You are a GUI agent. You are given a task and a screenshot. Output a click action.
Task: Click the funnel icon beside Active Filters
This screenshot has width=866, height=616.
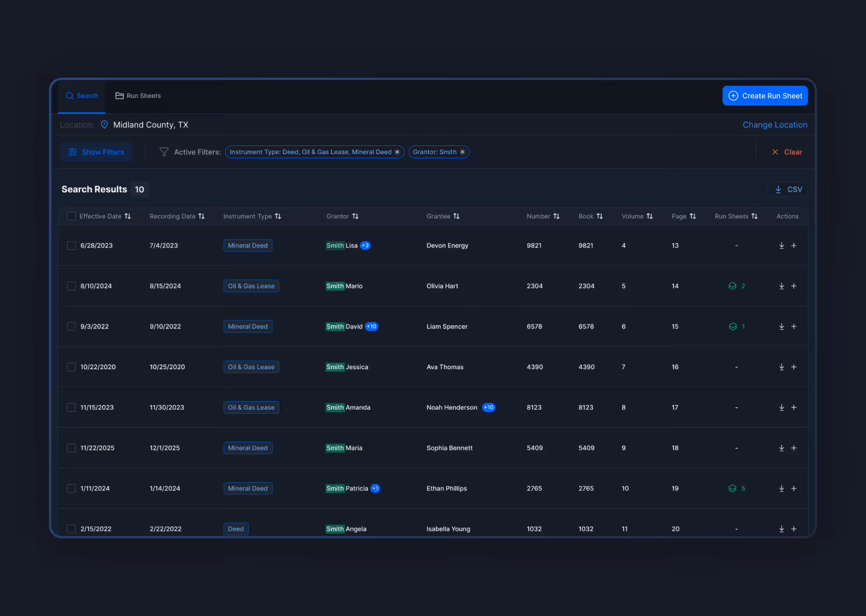coord(164,152)
